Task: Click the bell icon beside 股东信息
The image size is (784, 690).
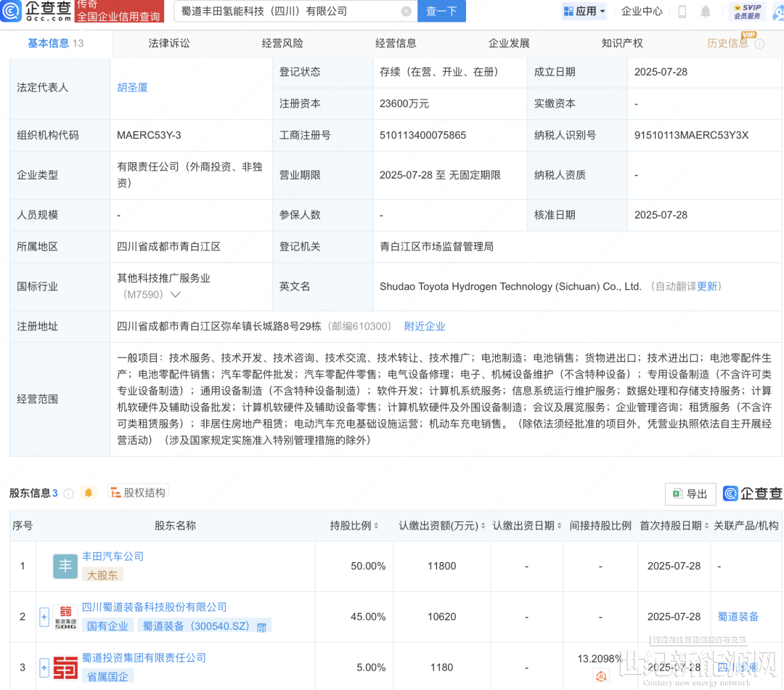Action: pyautogui.click(x=89, y=493)
